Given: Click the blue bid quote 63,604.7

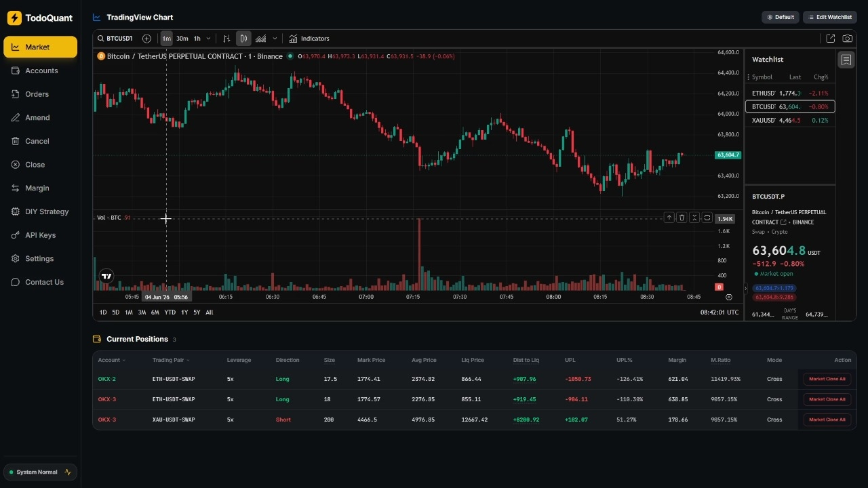Looking at the screenshot, I should (774, 288).
